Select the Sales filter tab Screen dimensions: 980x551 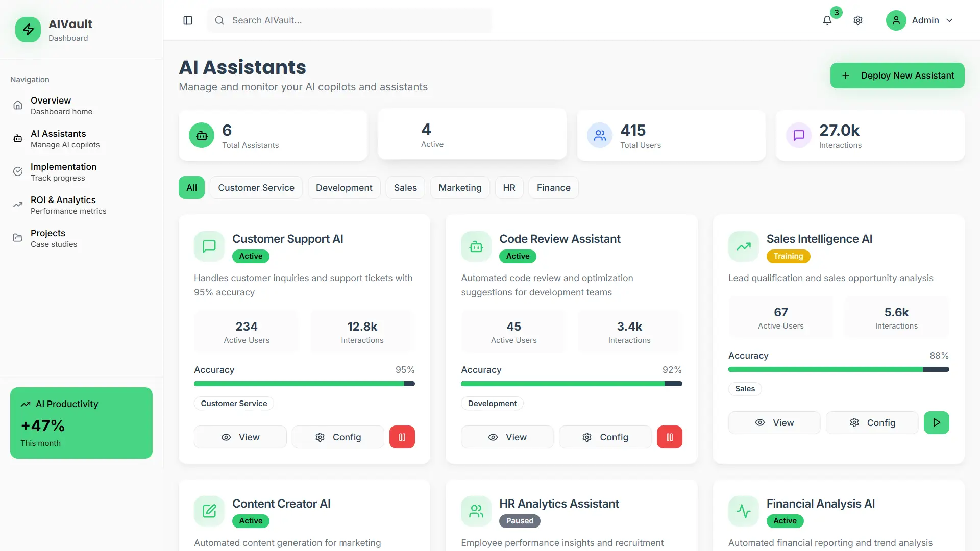point(405,188)
